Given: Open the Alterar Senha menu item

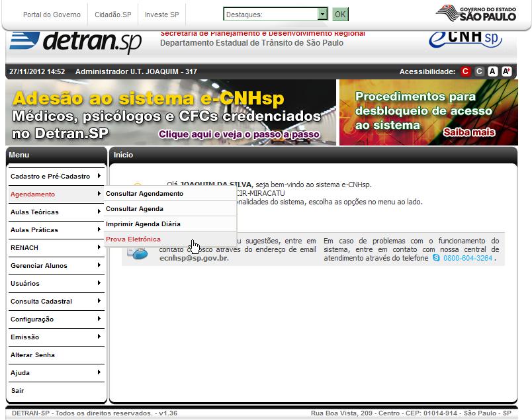Looking at the screenshot, I should pos(56,355).
